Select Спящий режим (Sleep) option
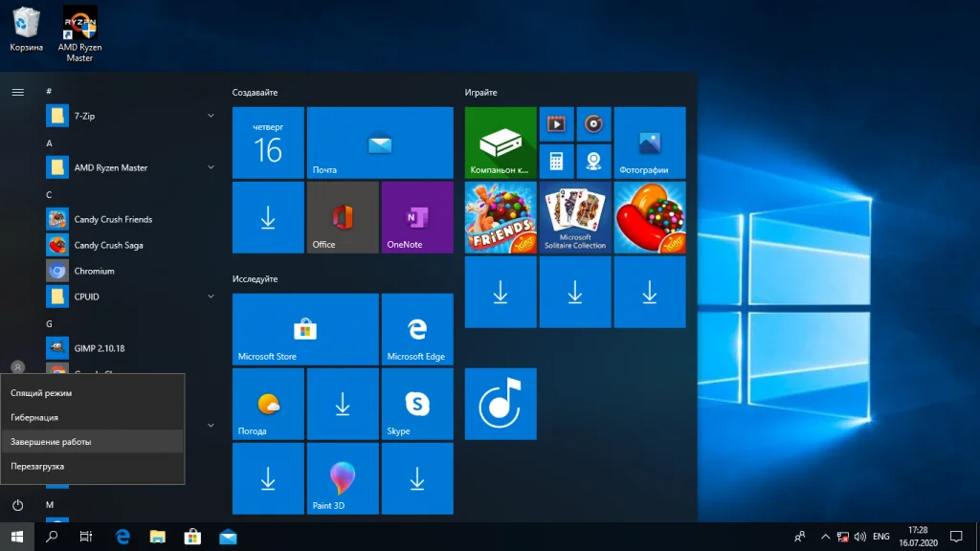The height and width of the screenshot is (551, 980). click(x=92, y=393)
